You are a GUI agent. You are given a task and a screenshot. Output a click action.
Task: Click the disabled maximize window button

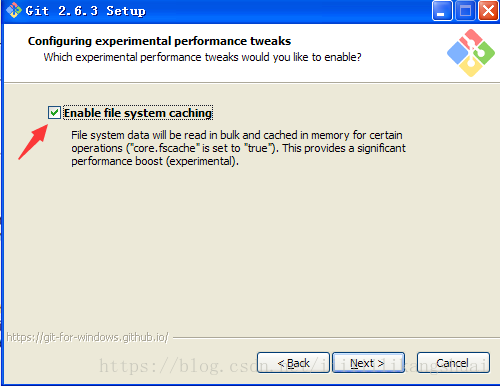tap(465, 11)
